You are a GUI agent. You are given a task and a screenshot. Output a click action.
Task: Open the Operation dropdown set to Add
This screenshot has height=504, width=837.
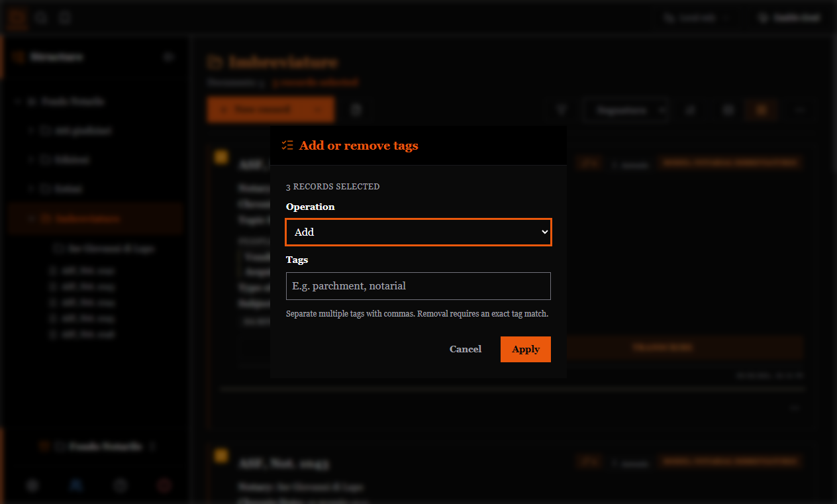[x=418, y=232]
